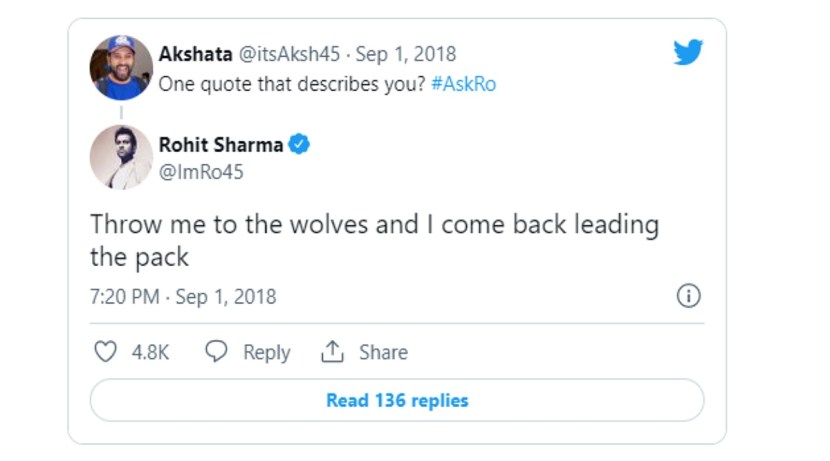
Task: Open the #AskRo hashtag
Action: (464, 84)
